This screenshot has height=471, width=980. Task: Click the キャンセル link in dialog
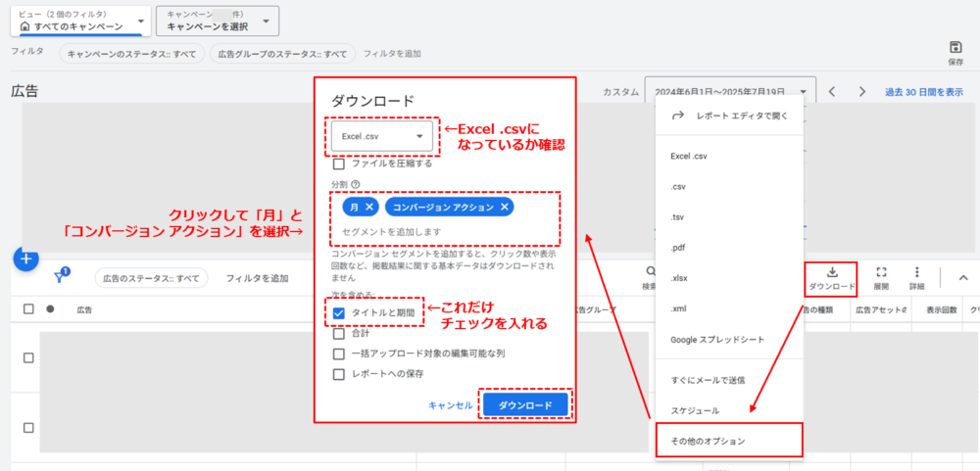[450, 405]
